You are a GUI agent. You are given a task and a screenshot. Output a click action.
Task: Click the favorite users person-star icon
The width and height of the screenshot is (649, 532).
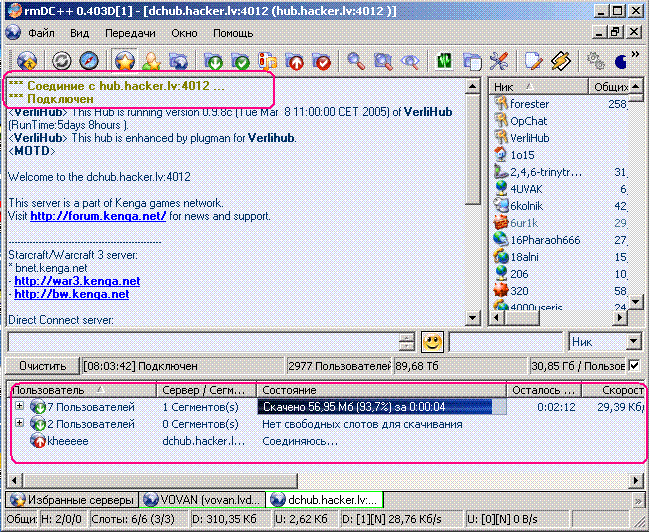point(151,61)
